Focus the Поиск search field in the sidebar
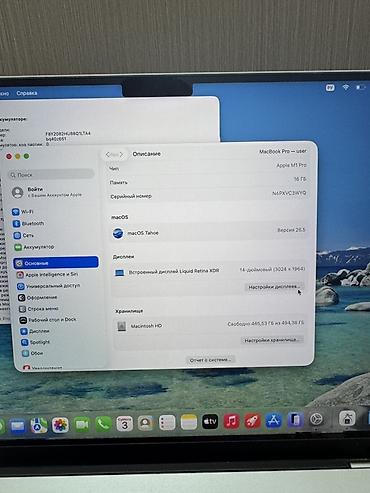 (51, 174)
